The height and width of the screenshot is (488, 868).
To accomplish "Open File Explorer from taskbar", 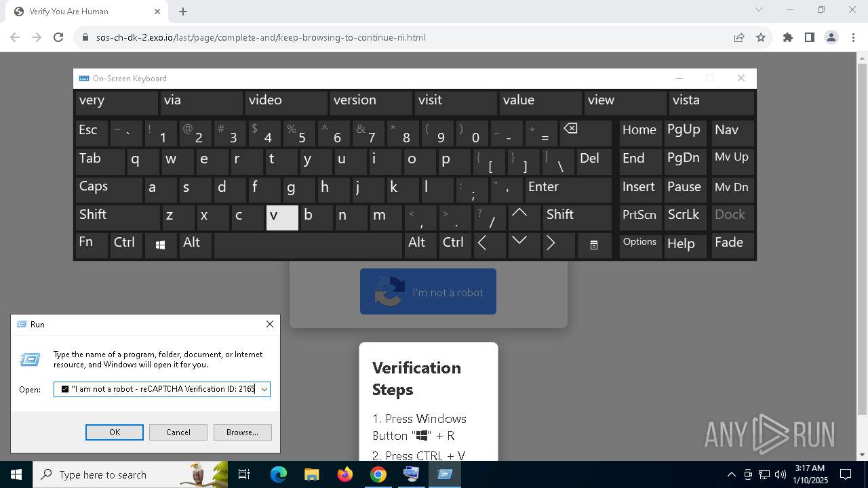I will tap(311, 474).
